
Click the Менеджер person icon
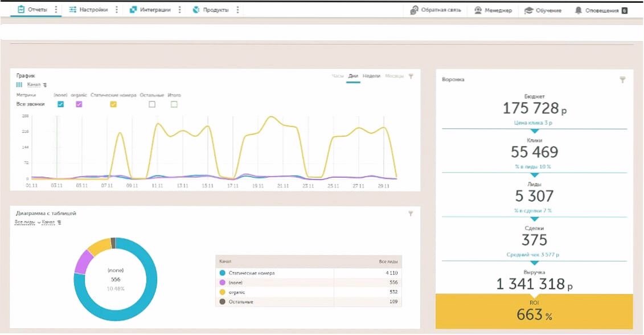coord(478,10)
